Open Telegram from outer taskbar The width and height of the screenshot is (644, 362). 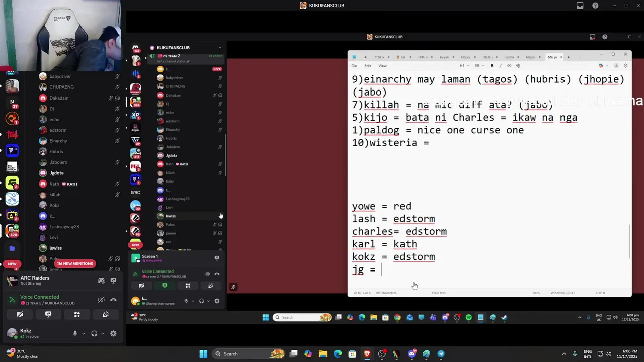pos(441,354)
